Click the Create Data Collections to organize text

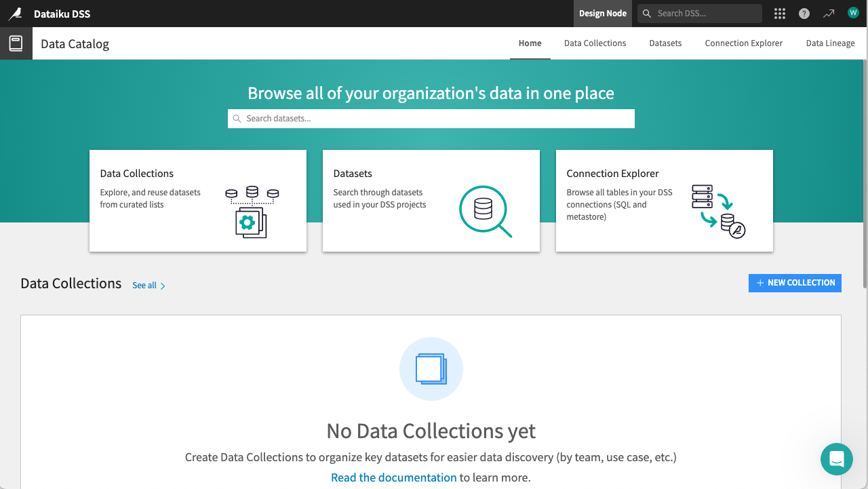point(431,457)
